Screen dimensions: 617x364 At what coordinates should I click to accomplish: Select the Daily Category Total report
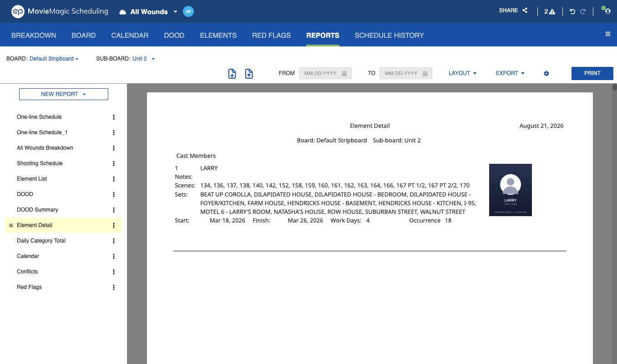pyautogui.click(x=41, y=241)
